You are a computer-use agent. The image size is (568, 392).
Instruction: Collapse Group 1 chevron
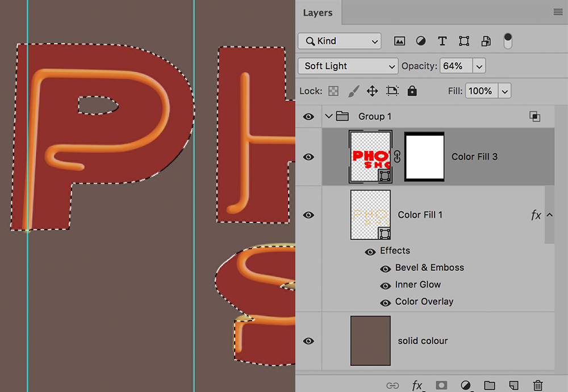tap(328, 116)
